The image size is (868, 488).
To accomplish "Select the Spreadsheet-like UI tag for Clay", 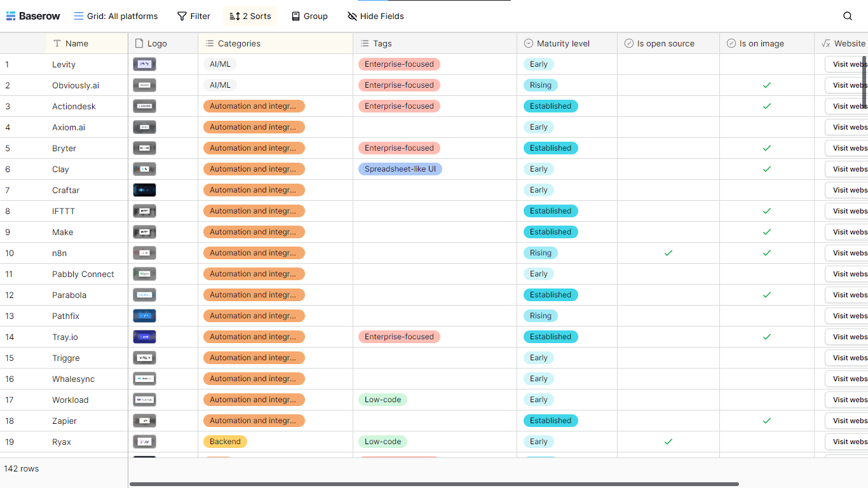I will [400, 169].
